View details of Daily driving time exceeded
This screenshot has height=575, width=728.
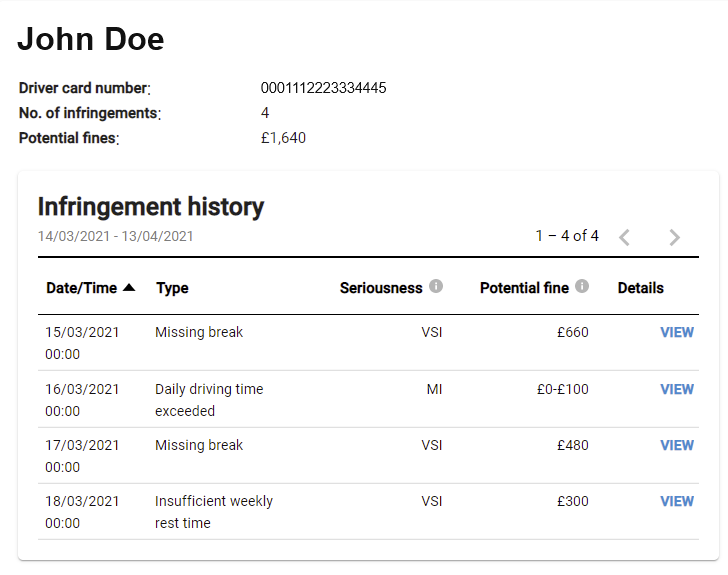tap(677, 389)
